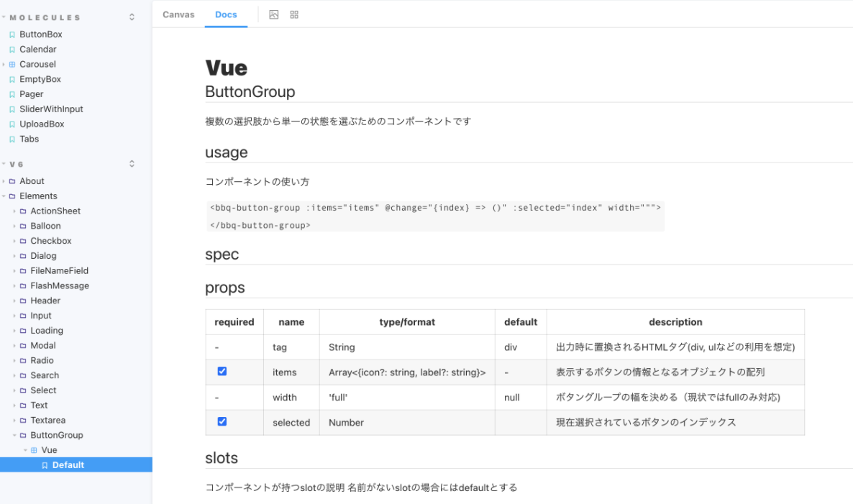Viewport: 853px width, 504px height.
Task: Click the Vue component icon under ButtonGroup
Action: tap(35, 449)
